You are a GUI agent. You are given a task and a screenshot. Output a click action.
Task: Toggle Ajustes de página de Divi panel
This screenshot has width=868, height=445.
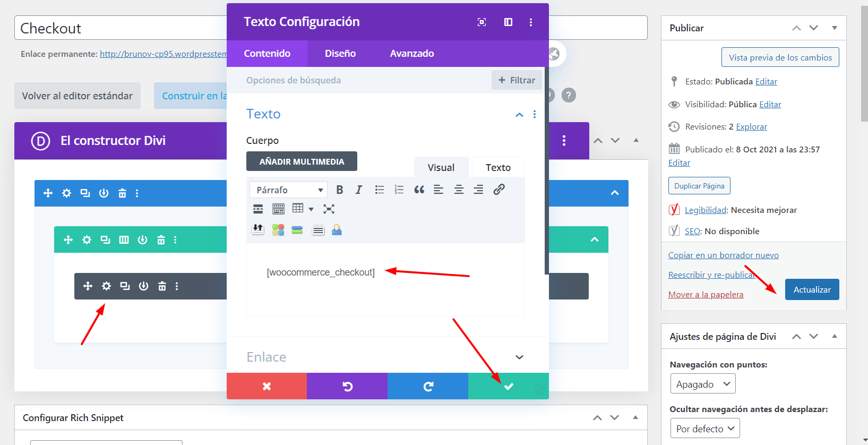click(835, 336)
